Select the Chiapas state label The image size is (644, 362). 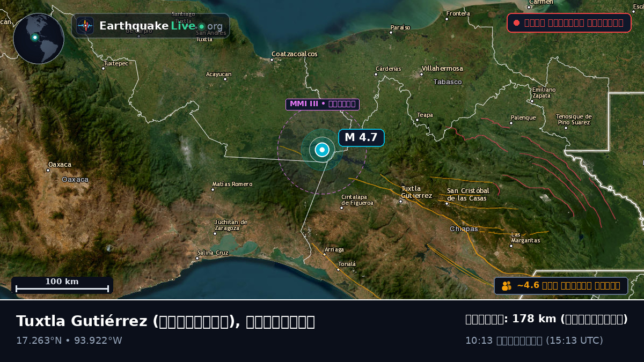click(464, 229)
